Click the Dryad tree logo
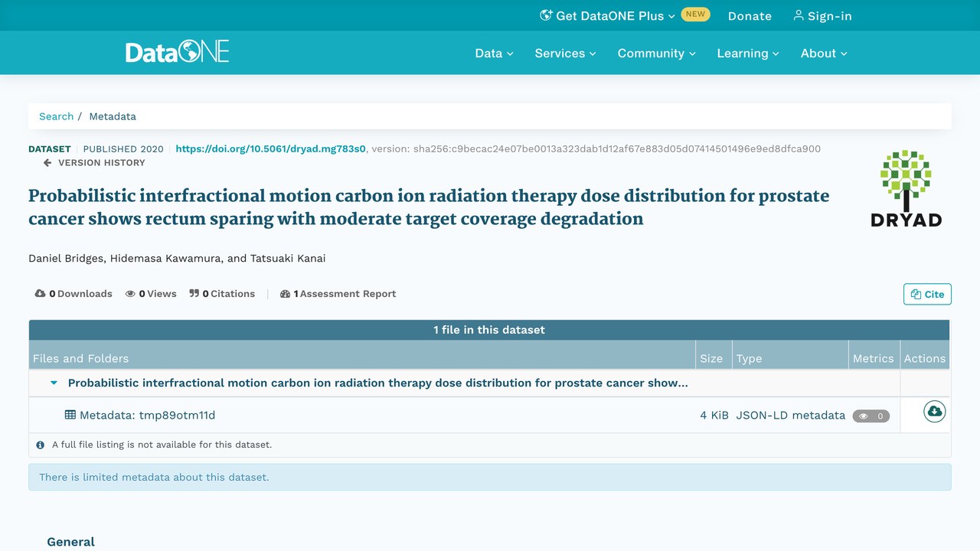The width and height of the screenshot is (980, 551). (906, 187)
